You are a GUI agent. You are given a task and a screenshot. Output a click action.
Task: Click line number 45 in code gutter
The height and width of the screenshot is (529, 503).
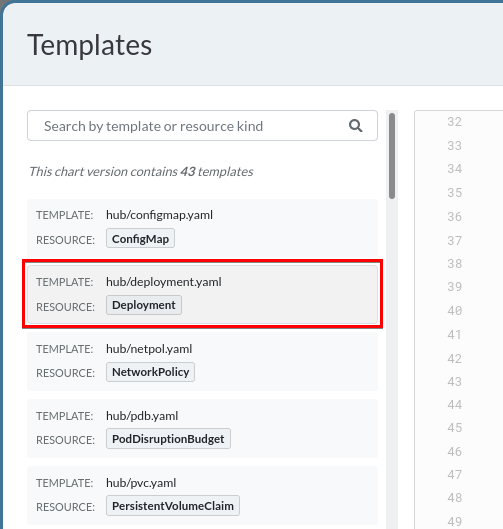pos(454,428)
